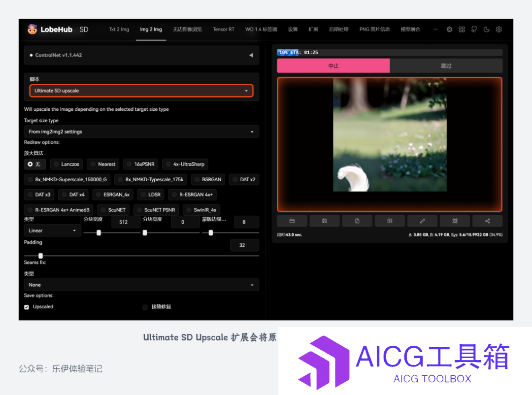Image resolution: width=532 pixels, height=395 pixels.
Task: Open the Seams fix None dropdown
Action: [x=141, y=285]
